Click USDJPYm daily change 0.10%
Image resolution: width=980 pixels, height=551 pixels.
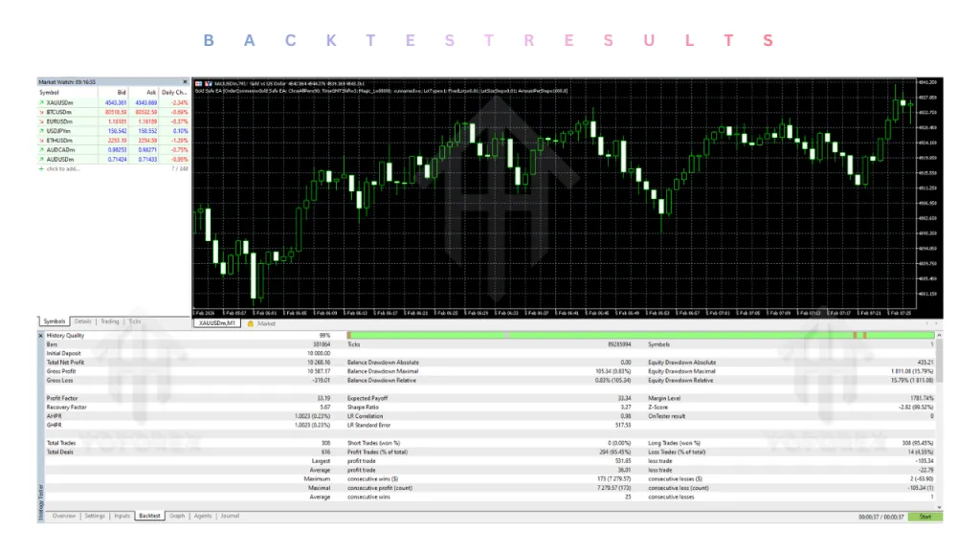tap(180, 131)
